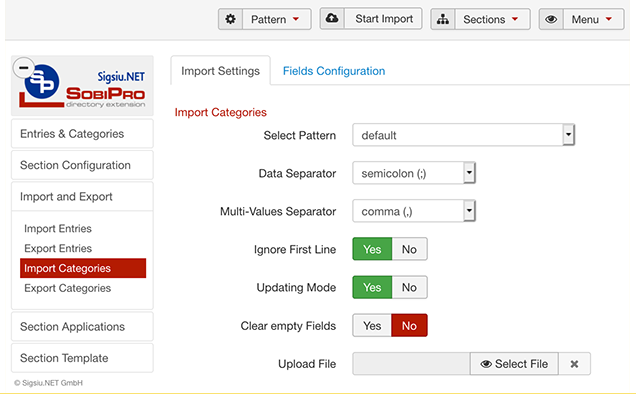Open the Data Separator dropdown

[414, 173]
